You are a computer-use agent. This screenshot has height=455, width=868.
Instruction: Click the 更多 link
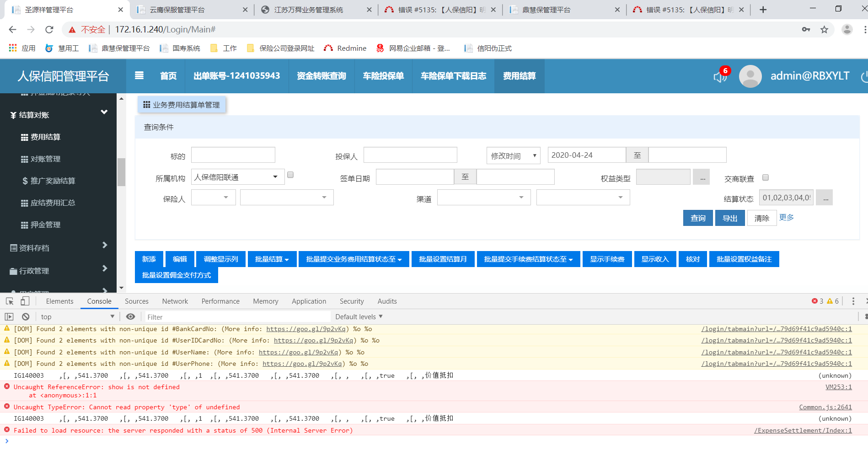pos(787,217)
